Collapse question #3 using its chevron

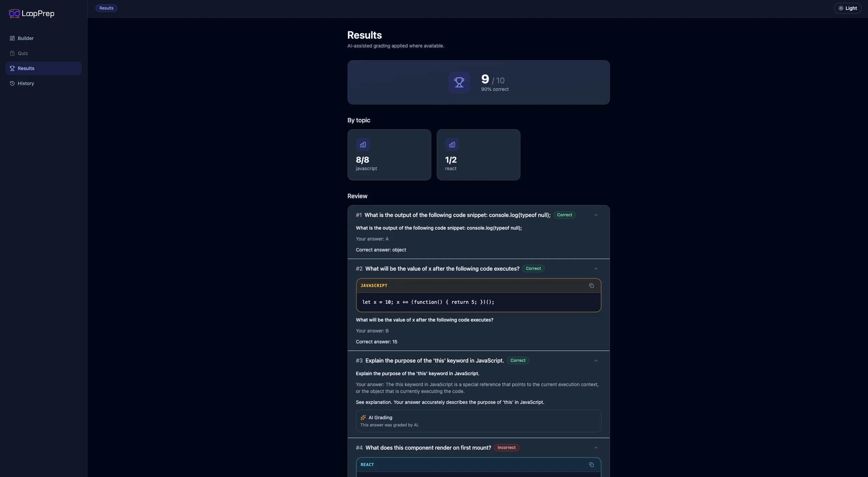coord(596,360)
